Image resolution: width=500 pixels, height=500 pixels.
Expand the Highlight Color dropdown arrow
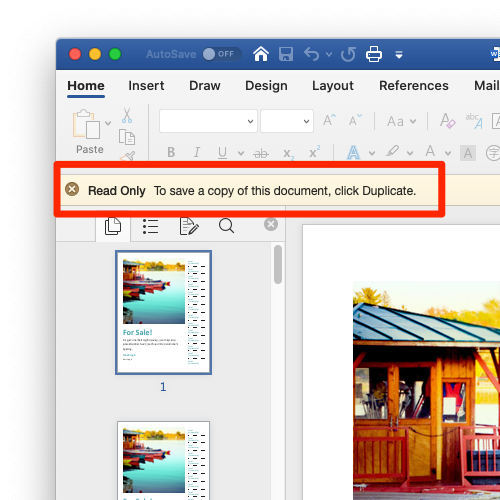click(x=410, y=153)
